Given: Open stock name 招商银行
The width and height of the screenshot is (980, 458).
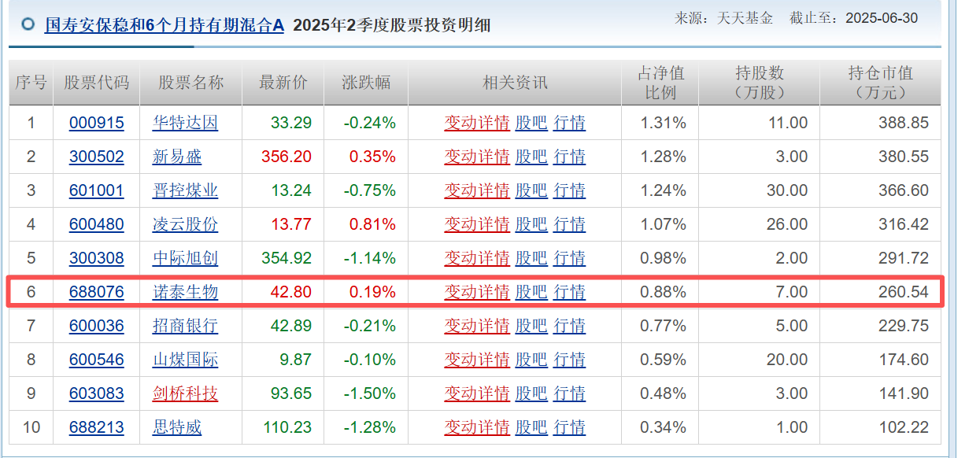Looking at the screenshot, I should pyautogui.click(x=185, y=326).
